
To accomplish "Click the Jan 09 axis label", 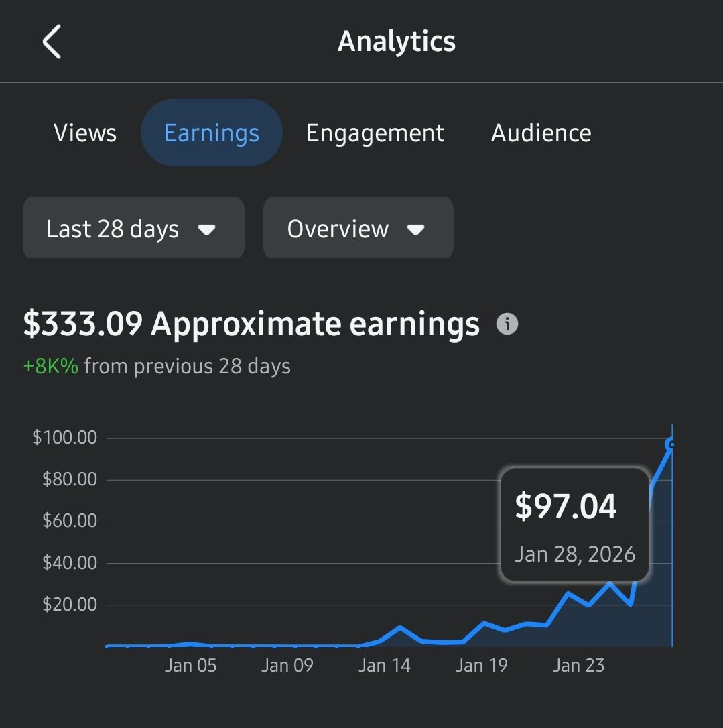I will pyautogui.click(x=287, y=665).
